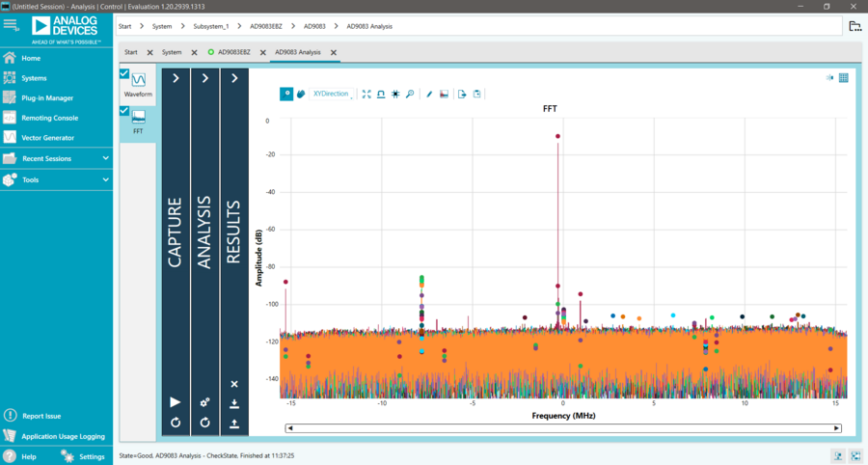Click the clipboard copy icon in chart toolbar
Viewport: 868px width, 465px height.
[x=477, y=95]
